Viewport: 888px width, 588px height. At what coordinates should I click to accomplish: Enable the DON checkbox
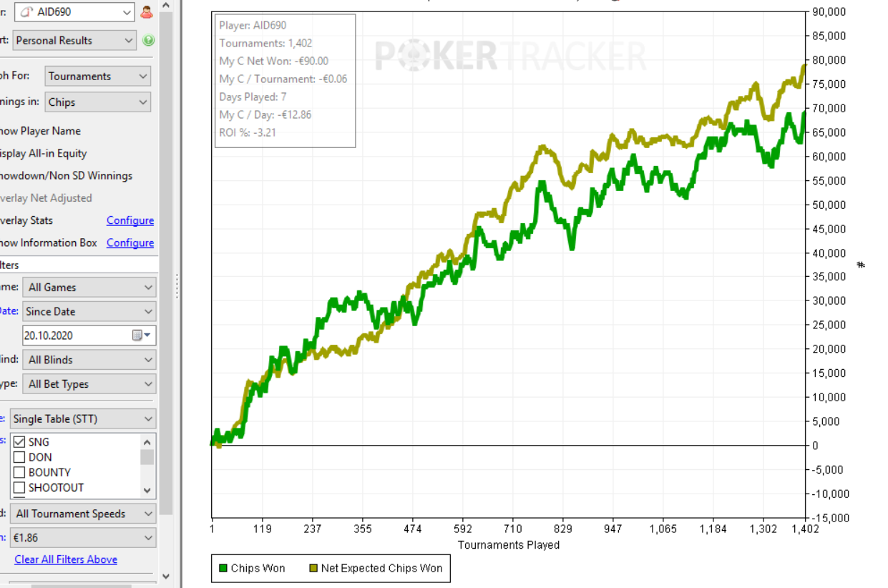point(20,457)
